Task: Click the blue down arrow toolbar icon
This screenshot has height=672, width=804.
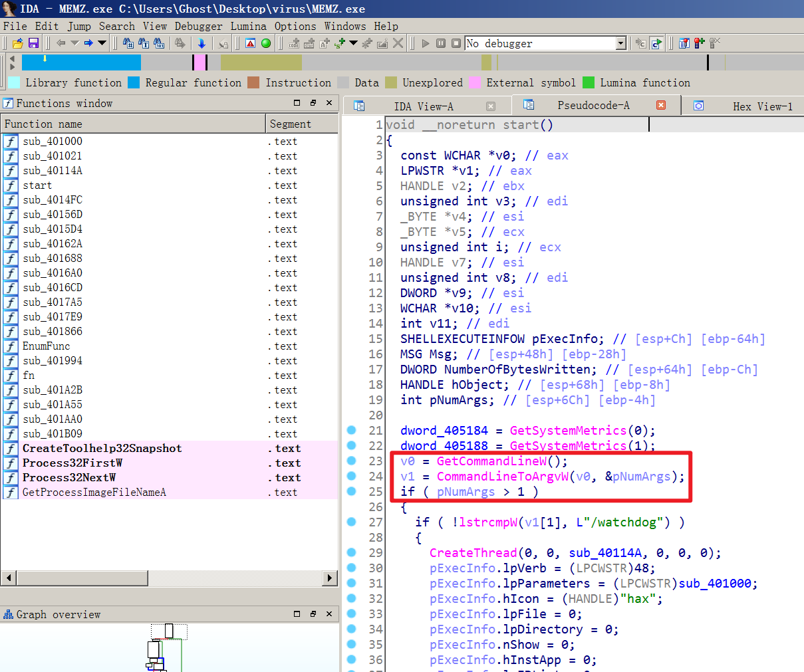Action: (201, 43)
